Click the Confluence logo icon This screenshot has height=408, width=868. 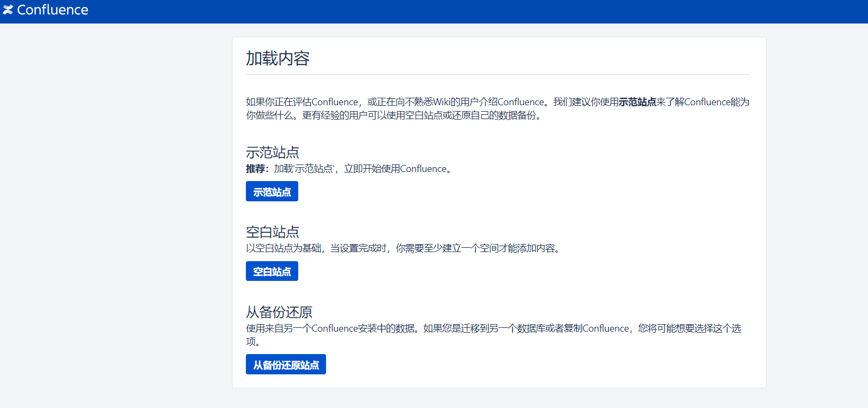point(8,10)
